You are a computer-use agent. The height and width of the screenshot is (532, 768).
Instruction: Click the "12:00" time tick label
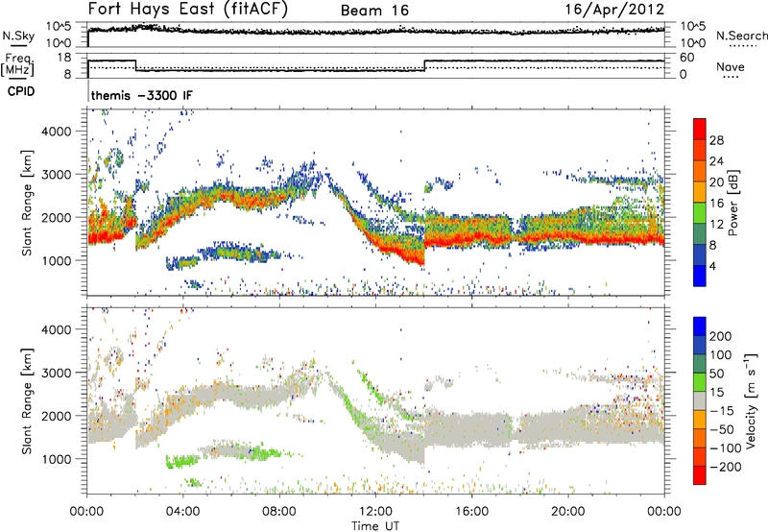(x=375, y=512)
